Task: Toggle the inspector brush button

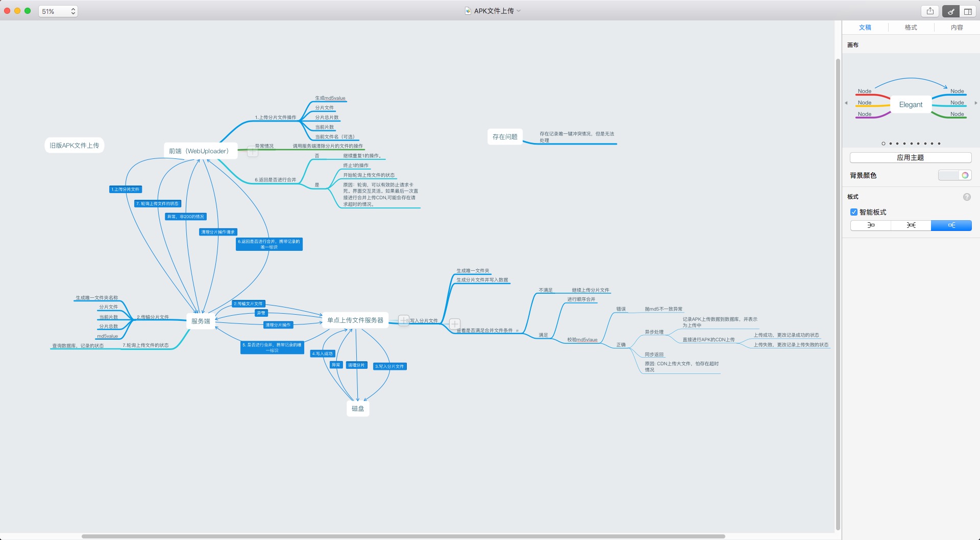Action: coord(951,11)
